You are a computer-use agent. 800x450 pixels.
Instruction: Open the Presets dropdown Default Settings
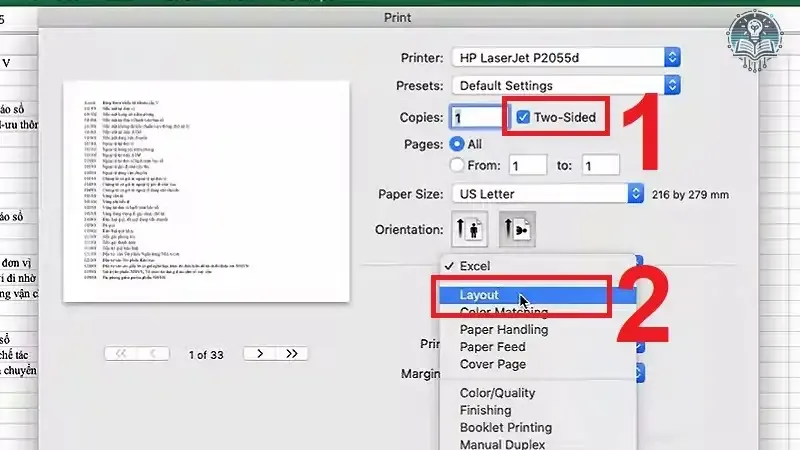[566, 85]
